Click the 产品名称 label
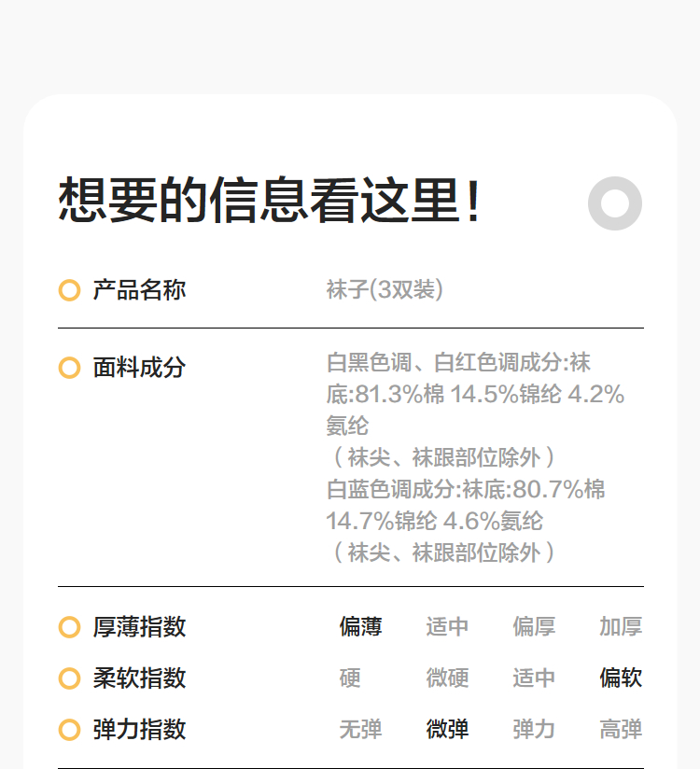 [139, 290]
